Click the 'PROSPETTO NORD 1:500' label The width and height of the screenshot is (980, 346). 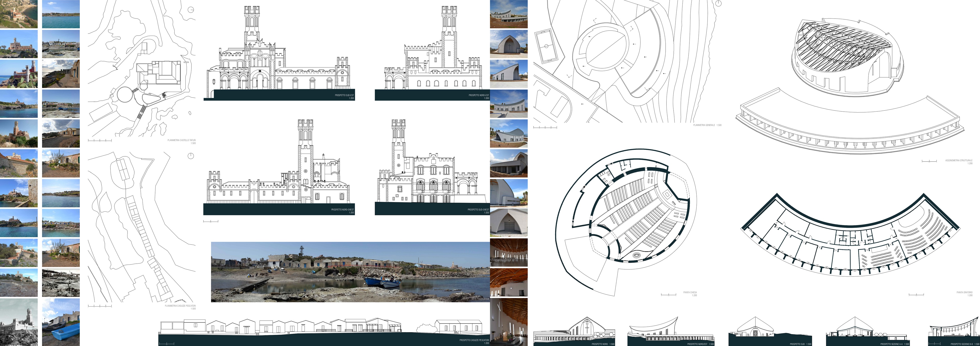pyautogui.click(x=603, y=344)
